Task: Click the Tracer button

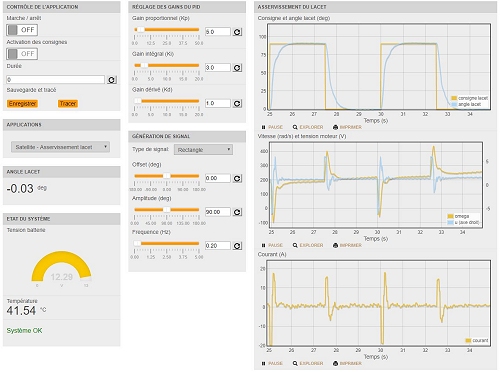Action: pyautogui.click(x=68, y=104)
